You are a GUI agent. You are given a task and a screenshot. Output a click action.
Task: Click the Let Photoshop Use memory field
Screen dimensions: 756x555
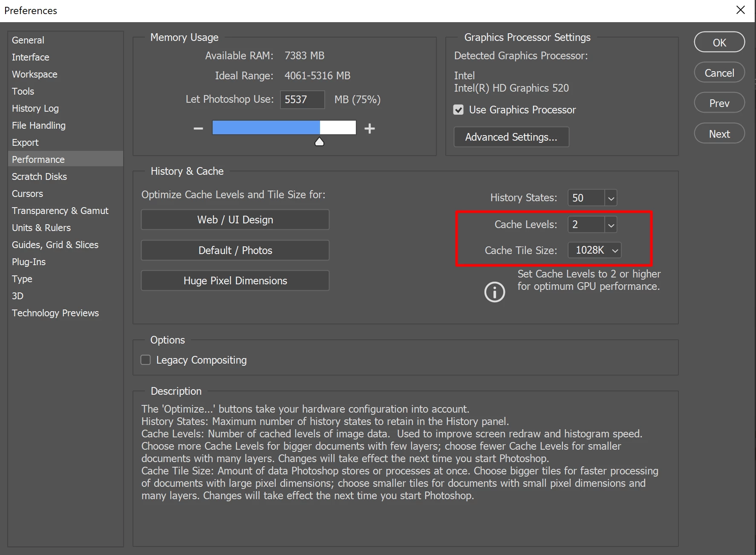pyautogui.click(x=302, y=99)
